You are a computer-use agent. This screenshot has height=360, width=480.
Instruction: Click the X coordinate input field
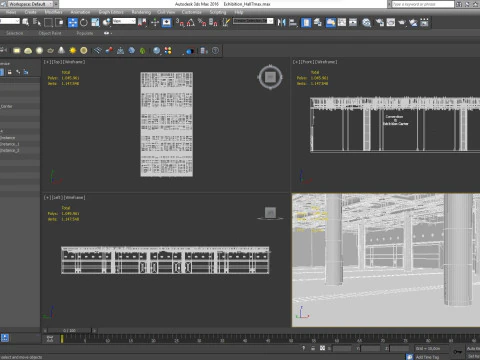(342, 348)
